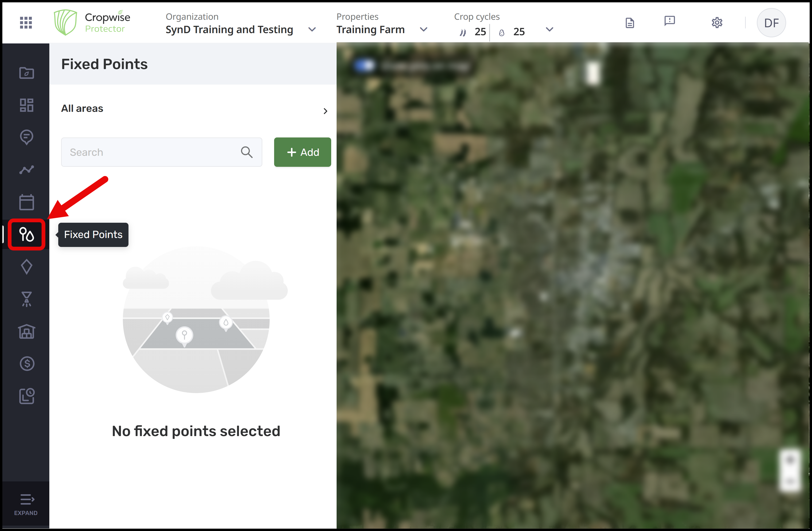Screen dimensions: 812x531
Task: Open the Crop cycles dropdown
Action: pyautogui.click(x=549, y=30)
